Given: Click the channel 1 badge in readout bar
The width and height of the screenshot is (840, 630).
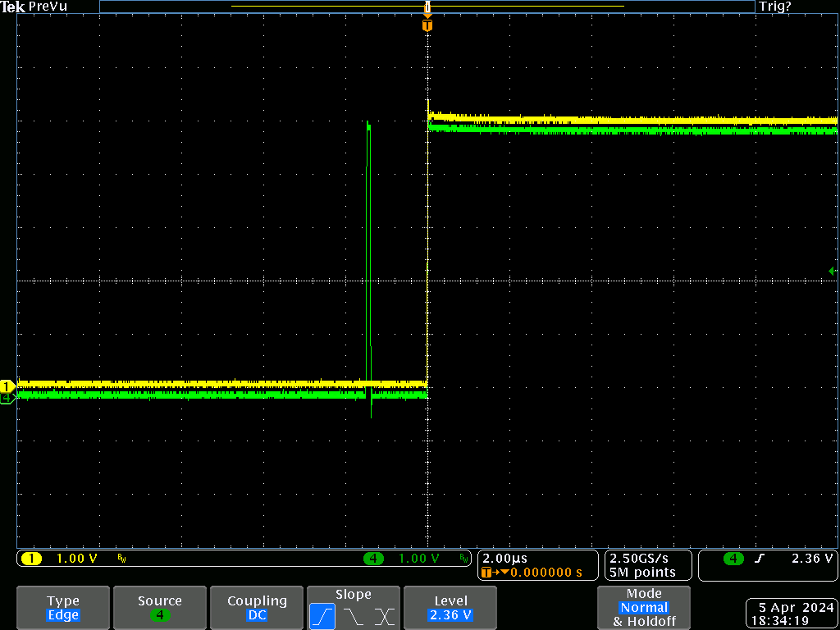Looking at the screenshot, I should click(x=31, y=559).
